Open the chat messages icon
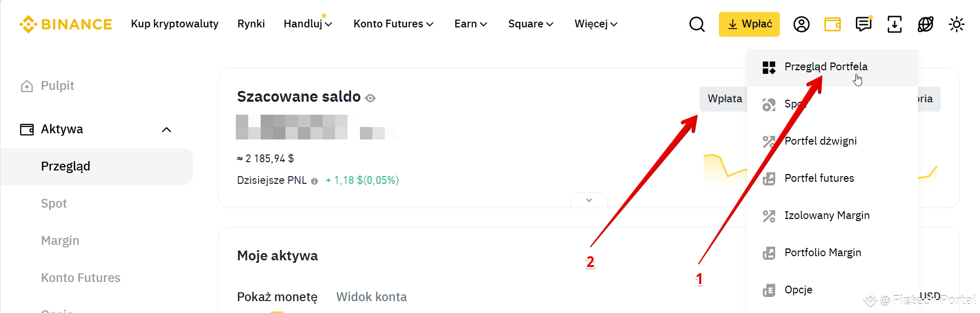 click(864, 24)
